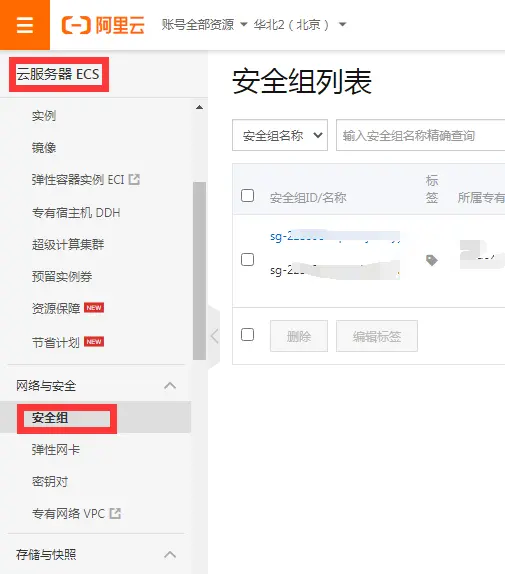Tick the bottom checkbox beside 删除

(248, 334)
